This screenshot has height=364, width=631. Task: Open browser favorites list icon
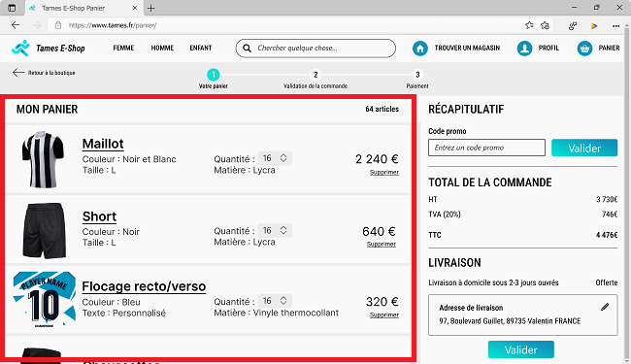[545, 25]
